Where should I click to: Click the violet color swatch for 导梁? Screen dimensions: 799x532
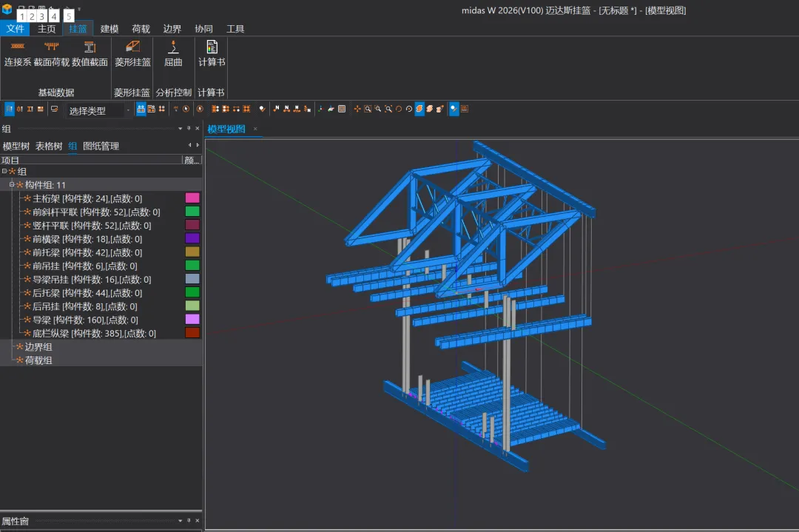click(192, 319)
